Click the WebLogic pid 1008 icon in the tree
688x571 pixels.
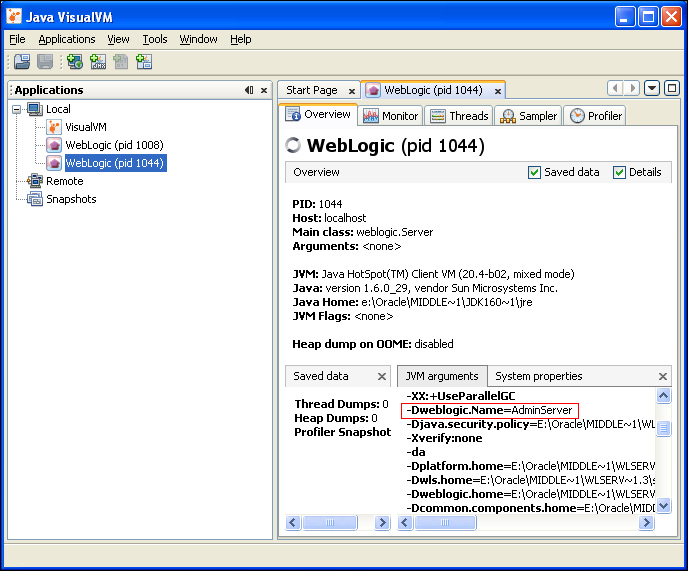(x=54, y=145)
